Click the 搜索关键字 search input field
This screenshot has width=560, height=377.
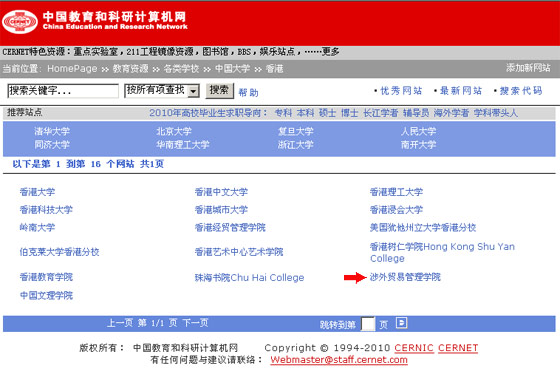point(63,91)
